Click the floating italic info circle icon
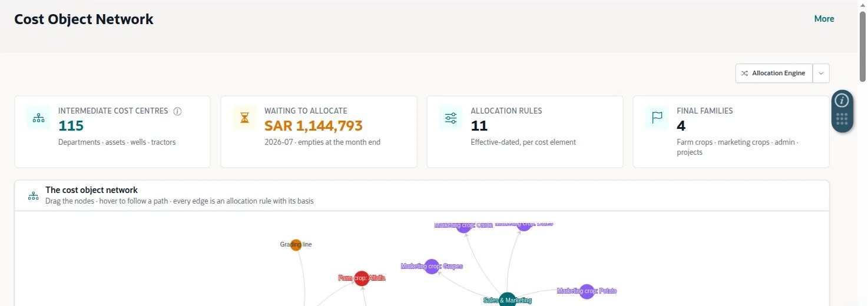Image resolution: width=868 pixels, height=306 pixels. tap(842, 100)
